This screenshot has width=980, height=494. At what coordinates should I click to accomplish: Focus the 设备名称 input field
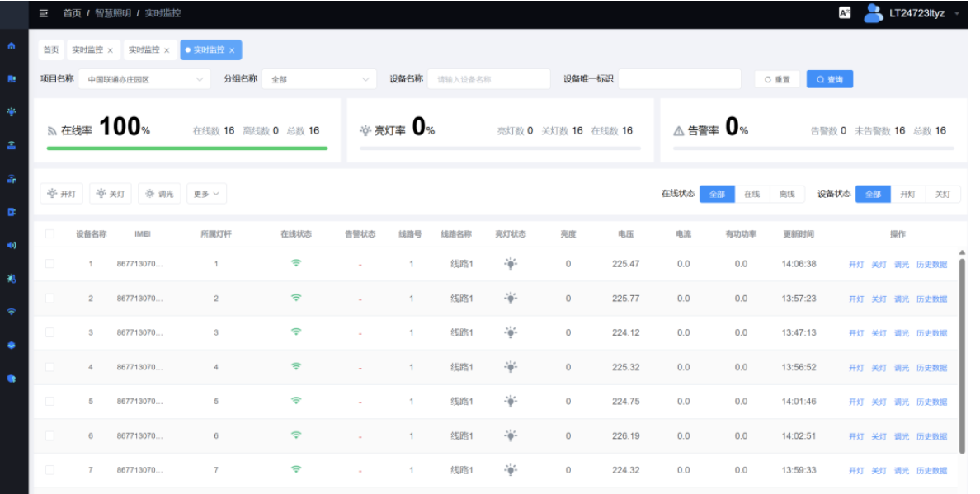488,80
